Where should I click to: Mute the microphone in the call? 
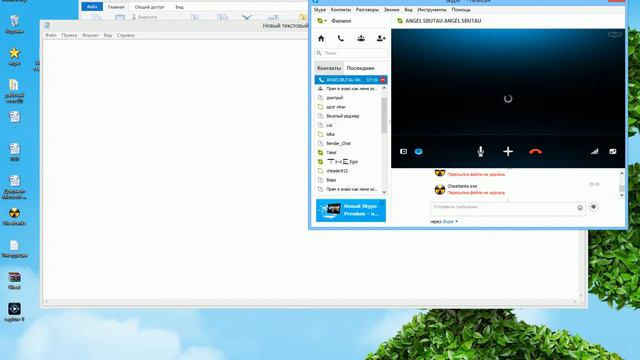[x=481, y=151]
